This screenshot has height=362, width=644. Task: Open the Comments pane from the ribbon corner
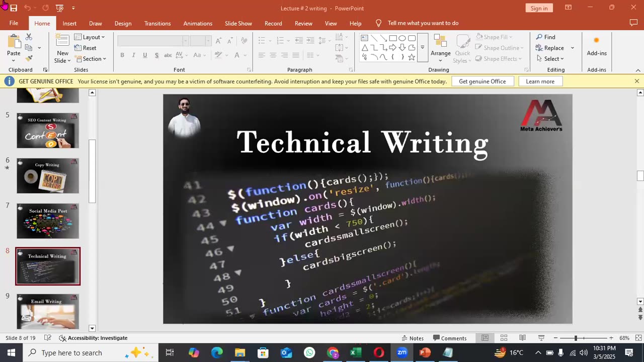633,23
